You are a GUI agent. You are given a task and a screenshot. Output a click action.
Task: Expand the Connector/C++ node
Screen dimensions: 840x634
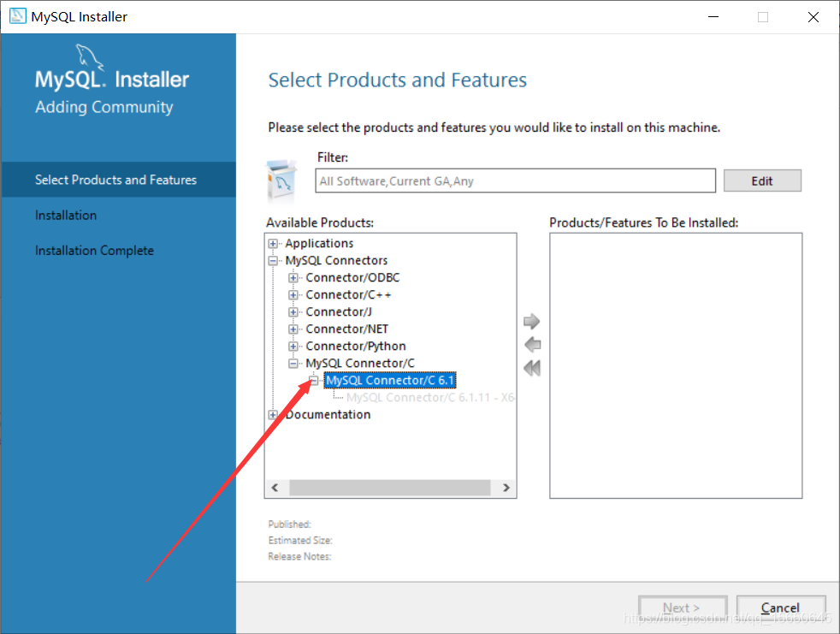(293, 295)
